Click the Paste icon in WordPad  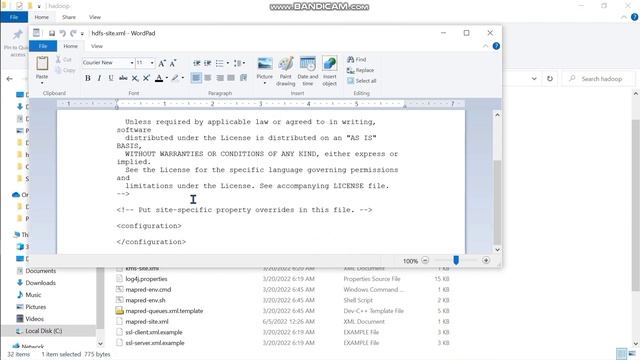(x=42, y=64)
